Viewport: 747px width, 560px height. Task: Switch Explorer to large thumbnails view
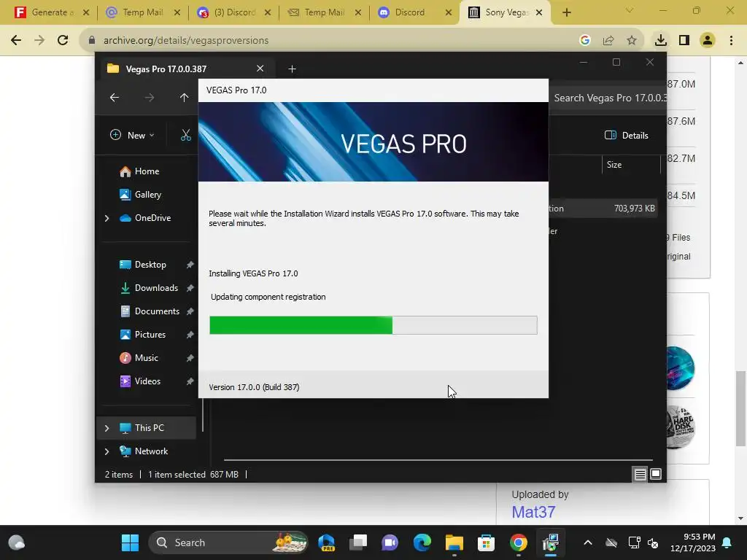[656, 474]
